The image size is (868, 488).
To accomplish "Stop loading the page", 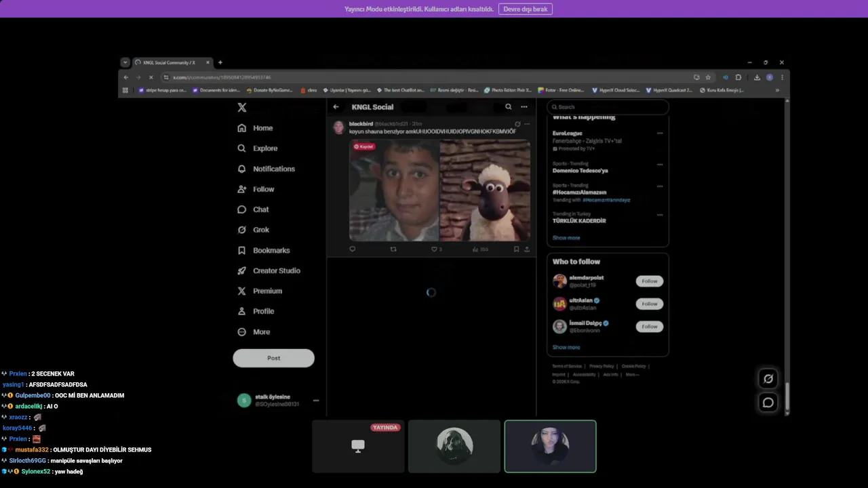I will 151,77.
